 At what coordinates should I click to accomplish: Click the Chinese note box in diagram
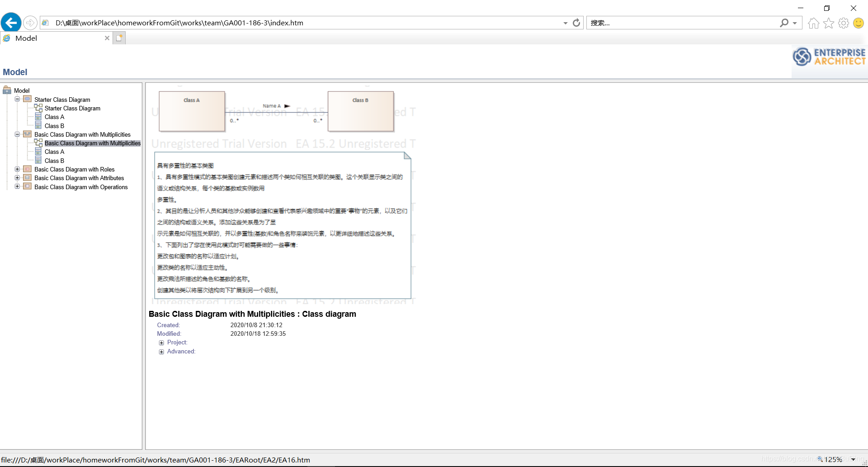[x=283, y=225]
